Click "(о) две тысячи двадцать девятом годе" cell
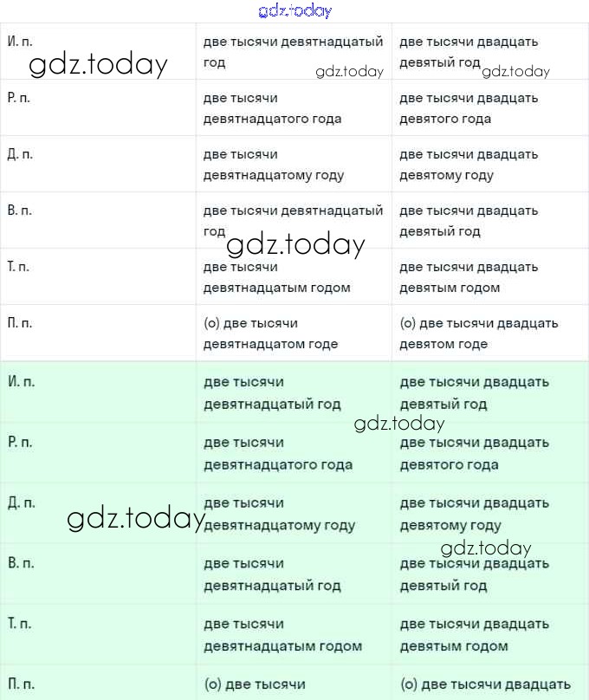The width and height of the screenshot is (589, 700). pos(479,334)
